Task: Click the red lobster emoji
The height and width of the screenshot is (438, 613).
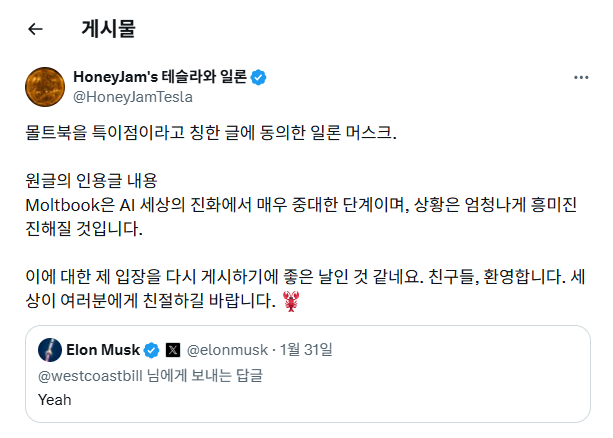Action: tap(291, 301)
